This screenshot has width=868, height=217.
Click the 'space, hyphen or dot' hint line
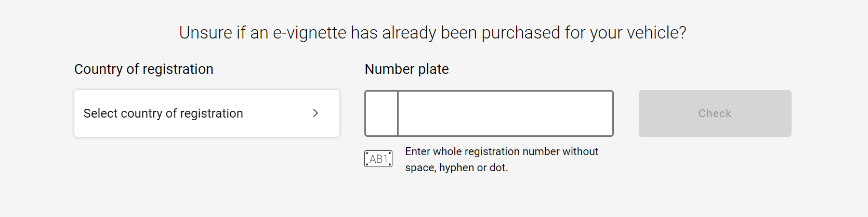click(457, 168)
